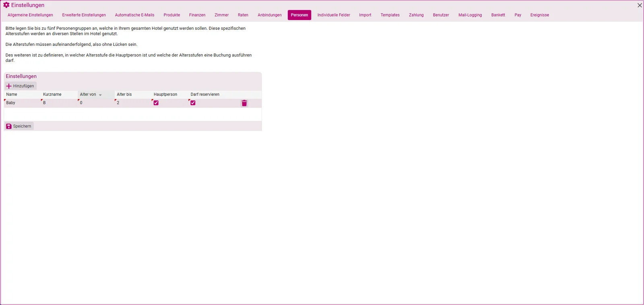Select the Bankett tab
The image size is (644, 305).
pos(498,15)
